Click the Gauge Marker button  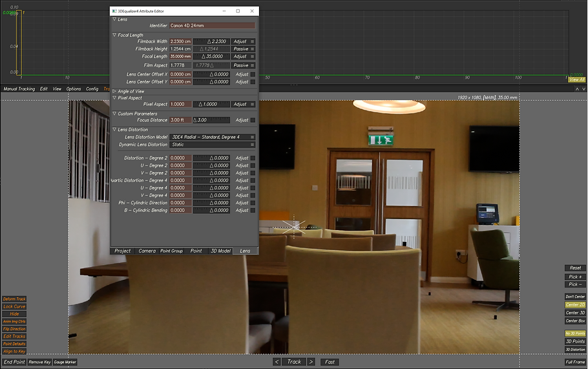65,362
